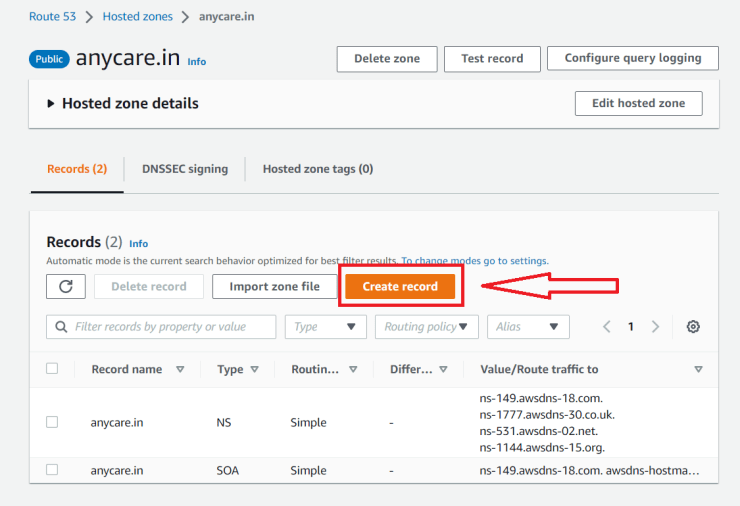The width and height of the screenshot is (740, 506).
Task: Click ns-1144.awsdns-15.org. value text
Action: tap(542, 447)
